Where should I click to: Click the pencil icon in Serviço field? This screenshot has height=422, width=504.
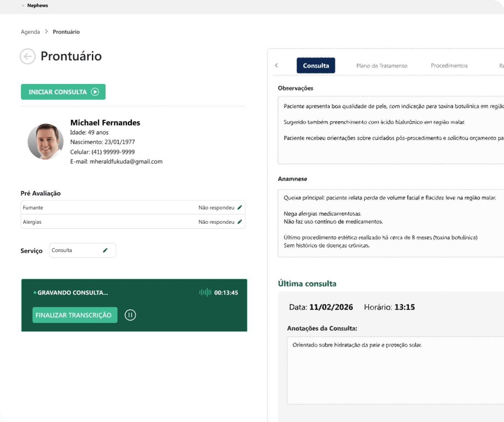[105, 250]
